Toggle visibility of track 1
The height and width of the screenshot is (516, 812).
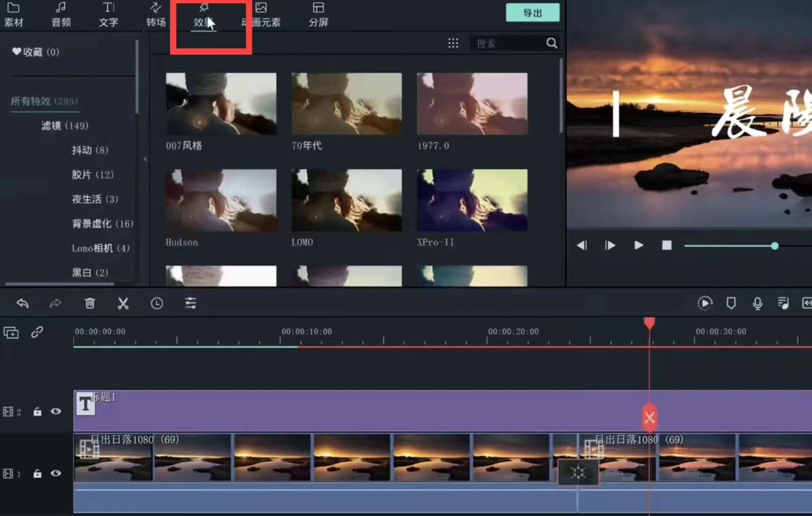tap(56, 473)
